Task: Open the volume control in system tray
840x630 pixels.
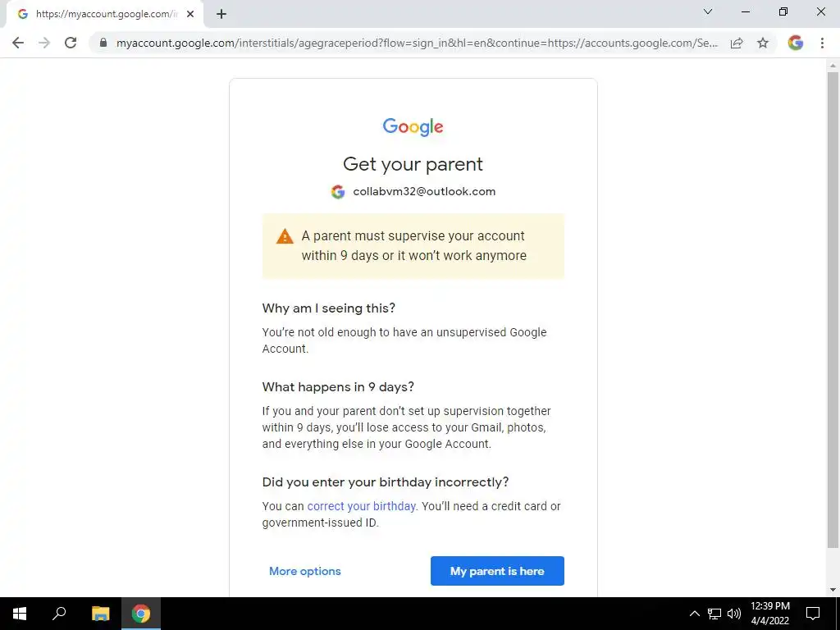Action: click(x=734, y=614)
